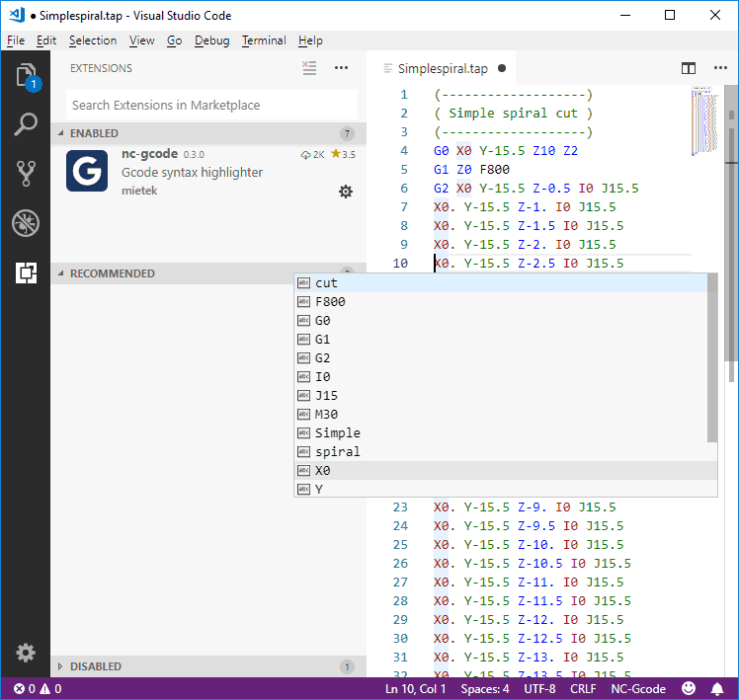
Task: Click the nc-gcode extension logo
Action: 87,171
